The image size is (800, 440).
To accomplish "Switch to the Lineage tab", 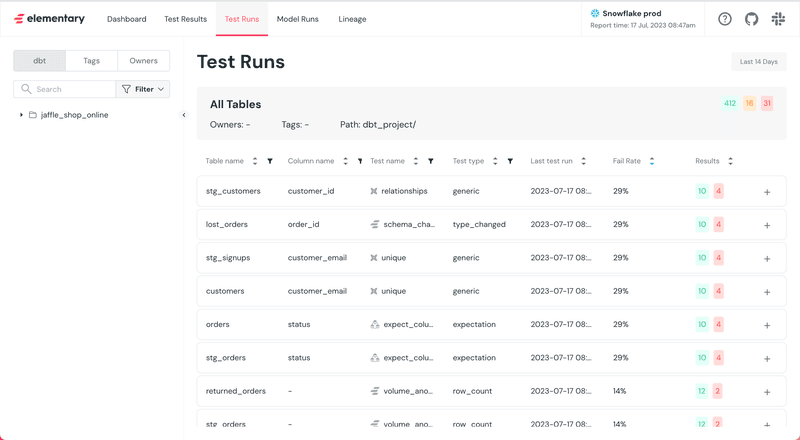I will tap(352, 19).
